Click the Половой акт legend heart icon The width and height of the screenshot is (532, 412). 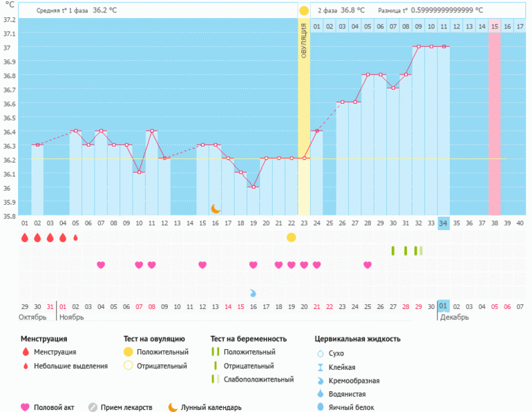point(26,408)
